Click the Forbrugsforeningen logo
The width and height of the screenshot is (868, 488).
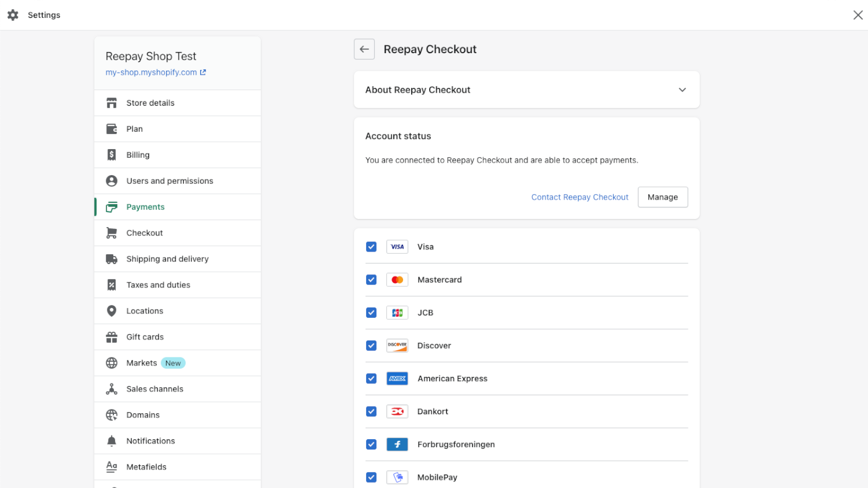click(397, 445)
